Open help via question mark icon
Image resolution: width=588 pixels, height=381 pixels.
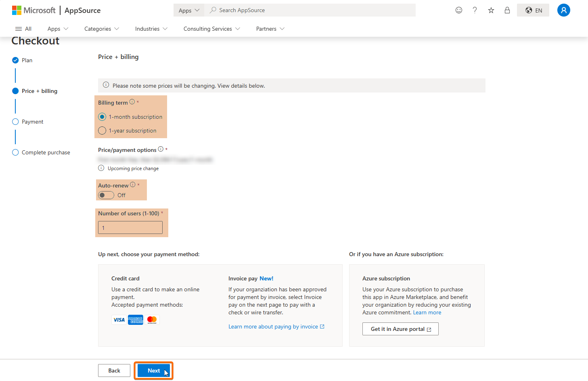(475, 10)
